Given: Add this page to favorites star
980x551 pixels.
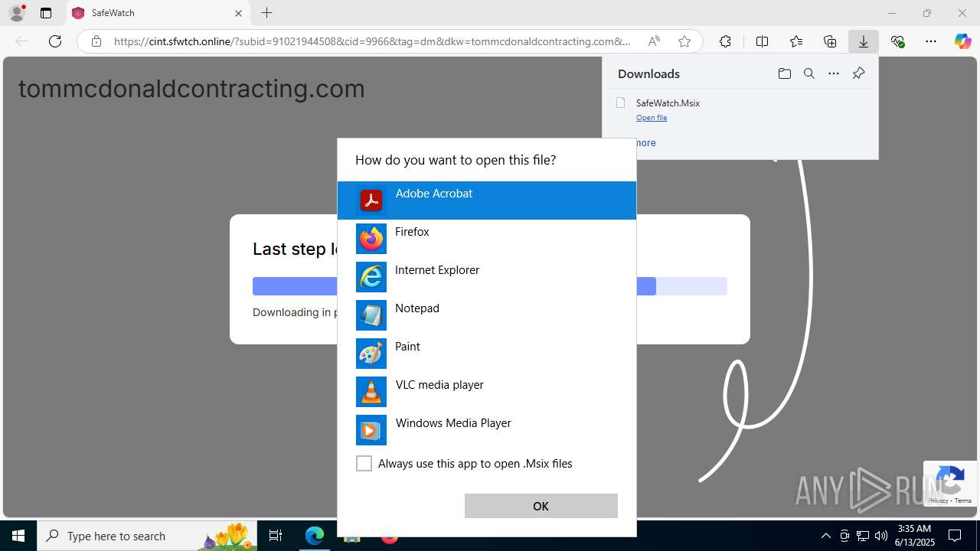Looking at the screenshot, I should coord(684,41).
